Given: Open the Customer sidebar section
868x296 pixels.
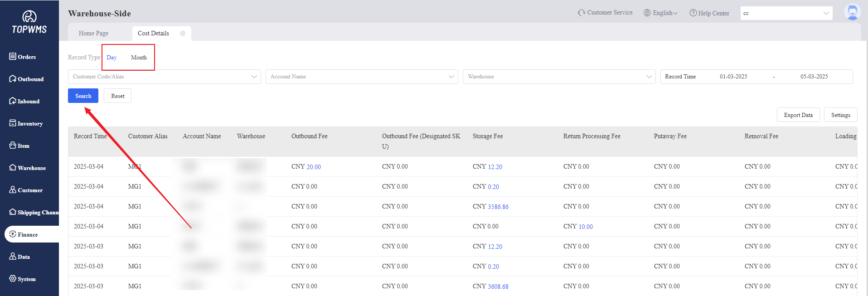Looking at the screenshot, I should pos(26,190).
